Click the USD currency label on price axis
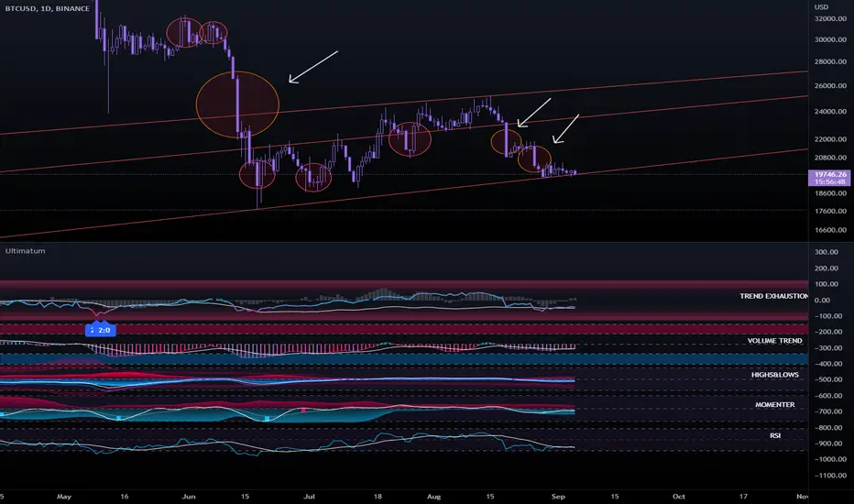 [x=821, y=7]
